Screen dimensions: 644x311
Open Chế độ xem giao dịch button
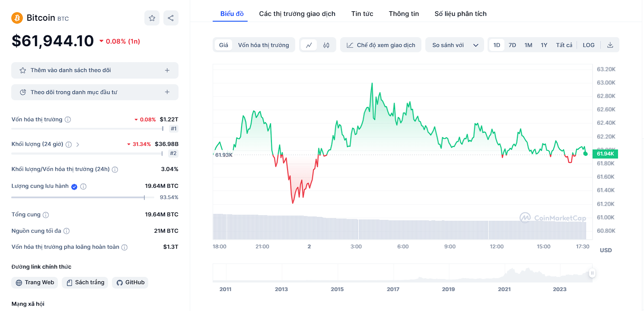point(381,45)
